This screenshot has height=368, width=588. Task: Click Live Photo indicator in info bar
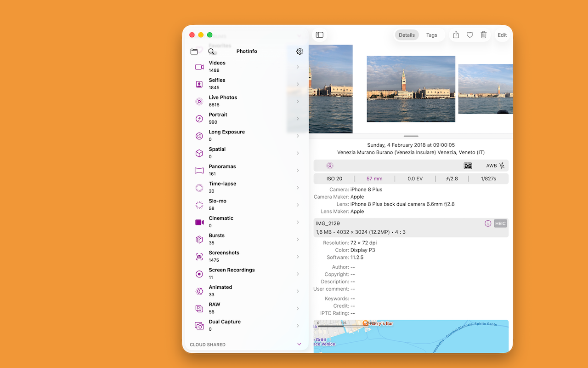pyautogui.click(x=330, y=166)
